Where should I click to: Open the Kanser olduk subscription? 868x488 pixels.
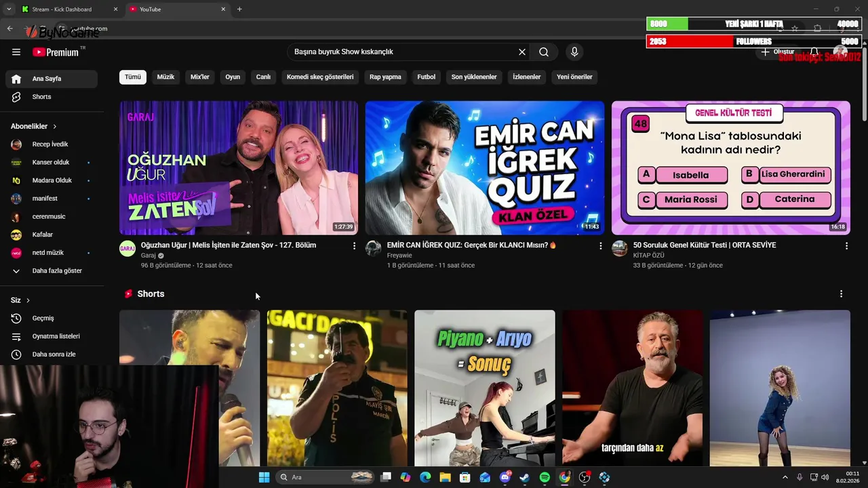(x=52, y=163)
